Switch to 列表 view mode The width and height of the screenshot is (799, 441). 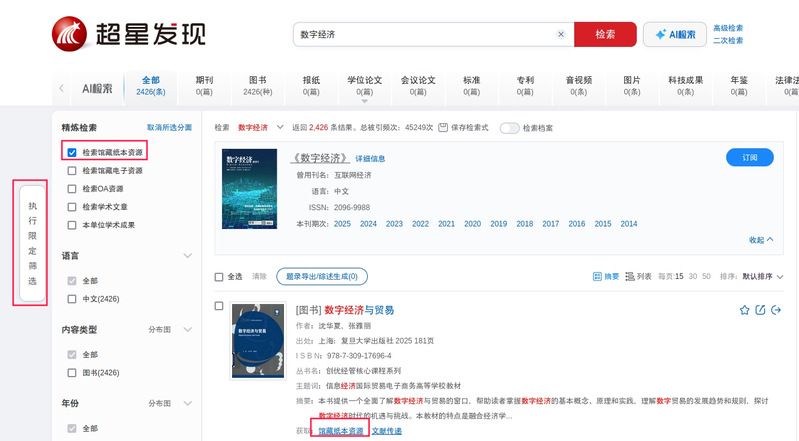[638, 276]
